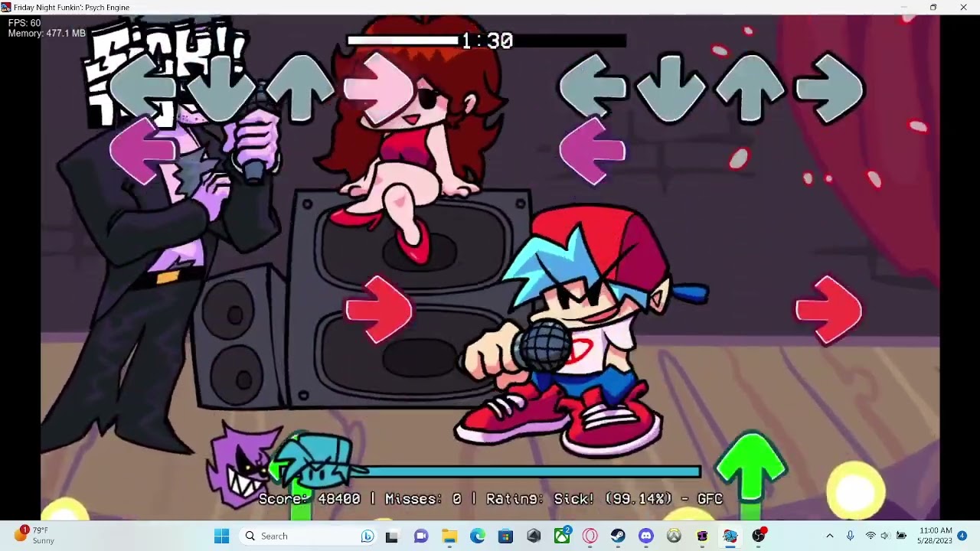Open the notification center badge

pos(962,536)
